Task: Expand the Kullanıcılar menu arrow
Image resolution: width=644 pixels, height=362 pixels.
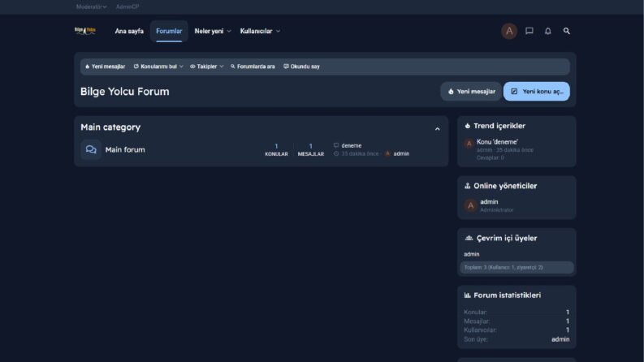Action: 278,31
